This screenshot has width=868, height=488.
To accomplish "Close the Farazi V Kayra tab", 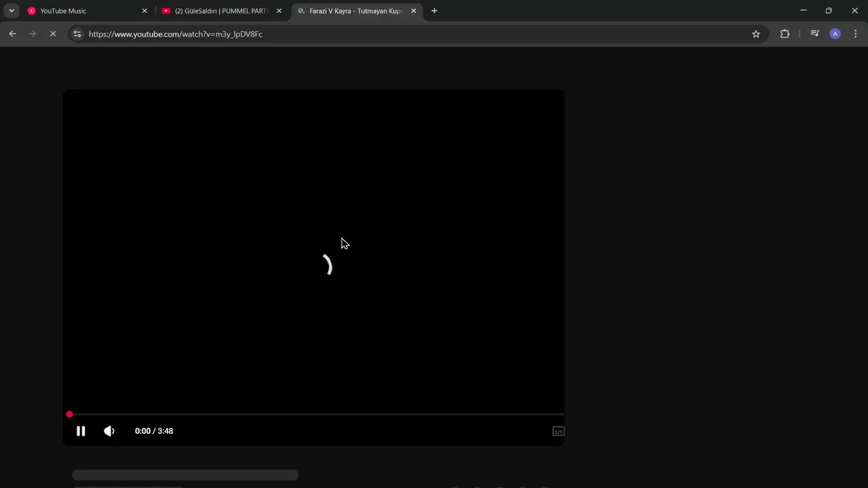I will pos(414,11).
